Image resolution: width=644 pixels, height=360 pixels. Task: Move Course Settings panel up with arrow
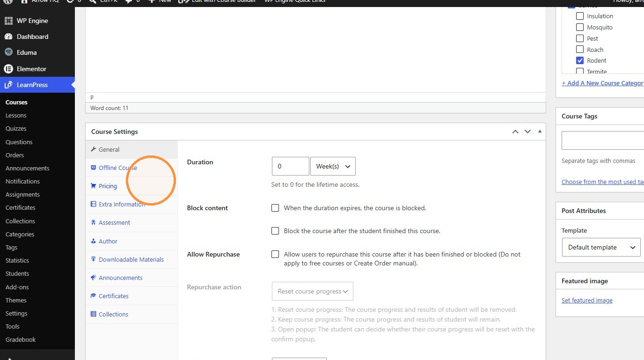tap(515, 132)
